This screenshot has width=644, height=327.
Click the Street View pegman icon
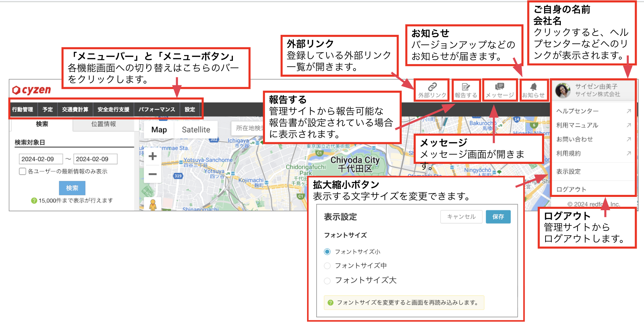click(x=153, y=205)
